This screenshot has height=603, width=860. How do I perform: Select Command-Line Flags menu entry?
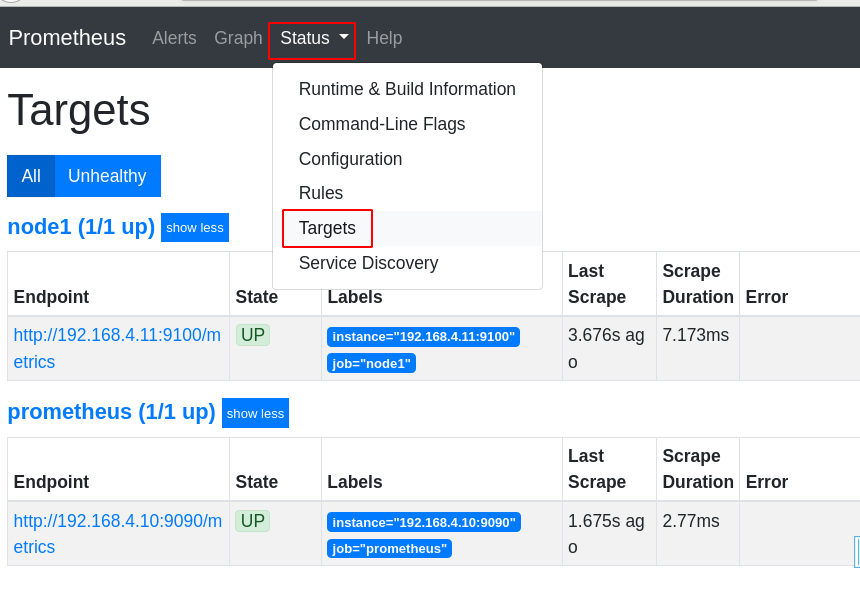(407, 124)
